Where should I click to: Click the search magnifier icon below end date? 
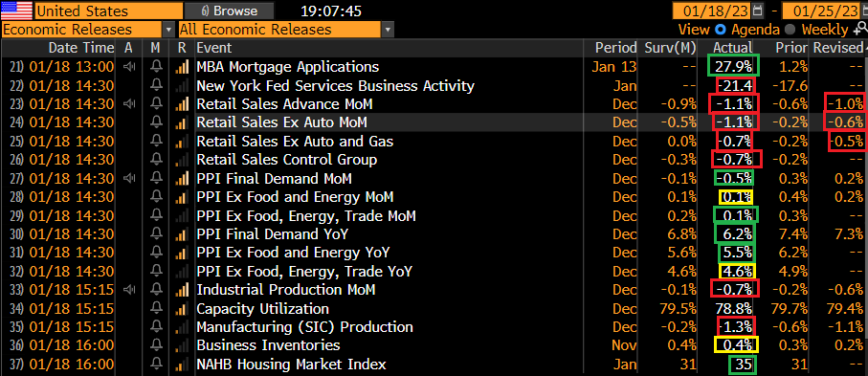(x=859, y=30)
